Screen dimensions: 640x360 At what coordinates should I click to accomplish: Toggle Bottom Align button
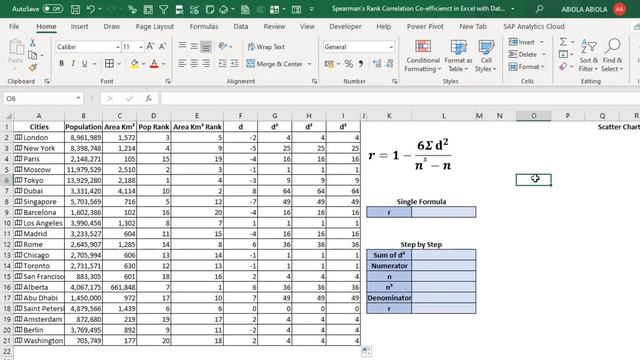[206, 47]
